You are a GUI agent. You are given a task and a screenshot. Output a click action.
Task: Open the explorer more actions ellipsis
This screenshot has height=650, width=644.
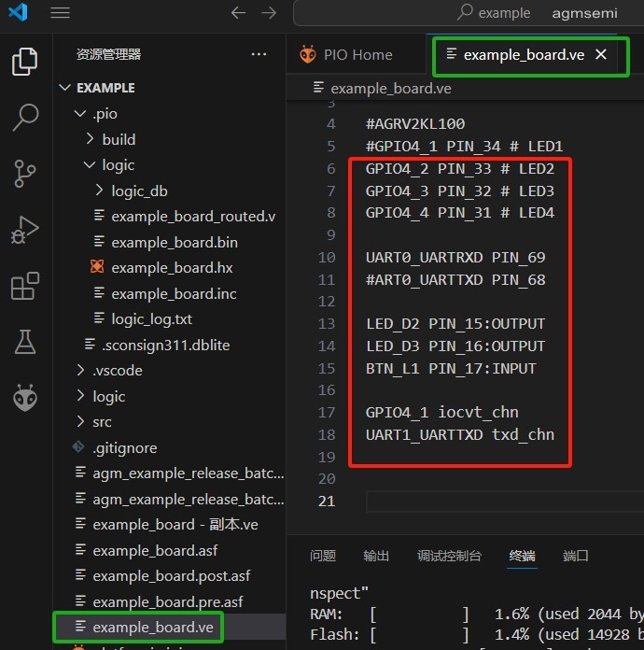pyautogui.click(x=259, y=54)
